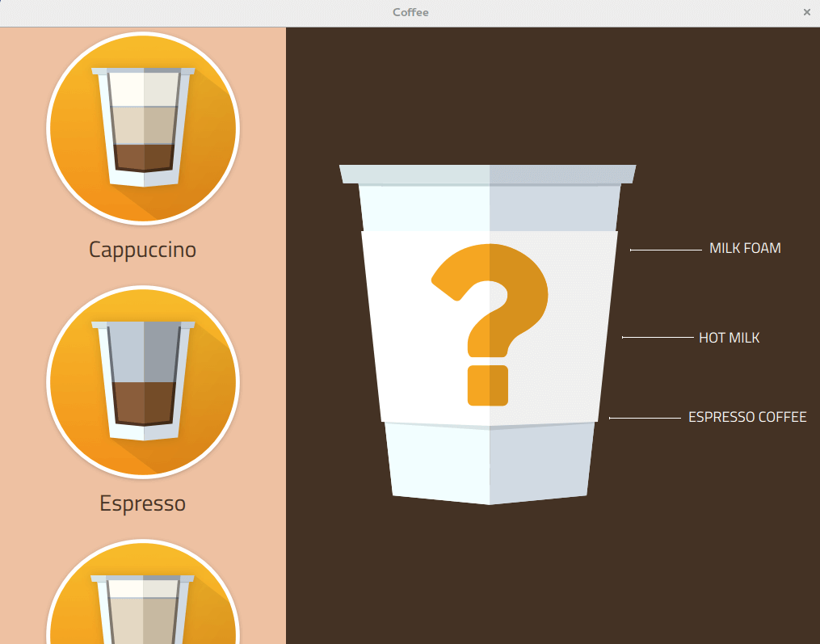Click the brown espresso layer in Espresso icon

[x=144, y=402]
